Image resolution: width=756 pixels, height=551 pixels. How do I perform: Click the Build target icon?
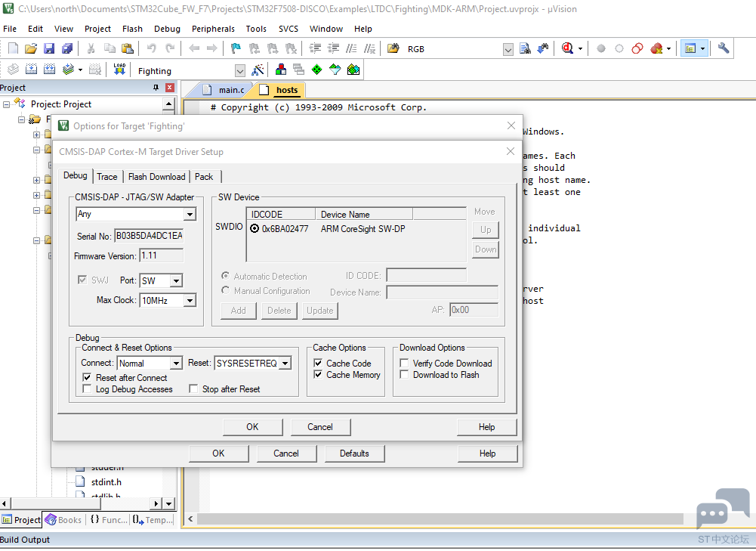pos(31,70)
